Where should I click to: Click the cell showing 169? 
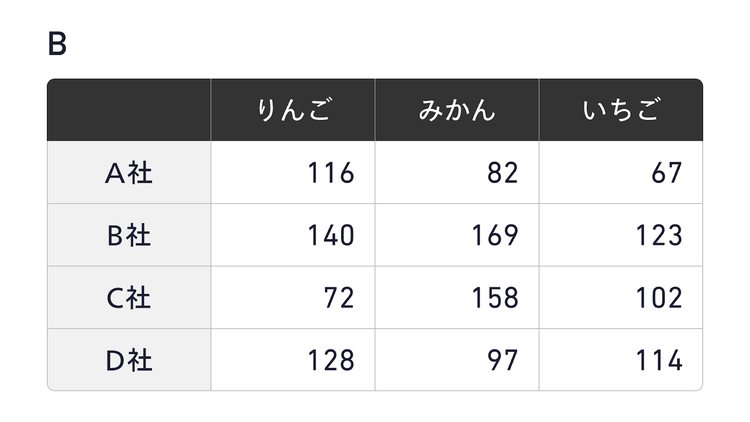[457, 235]
